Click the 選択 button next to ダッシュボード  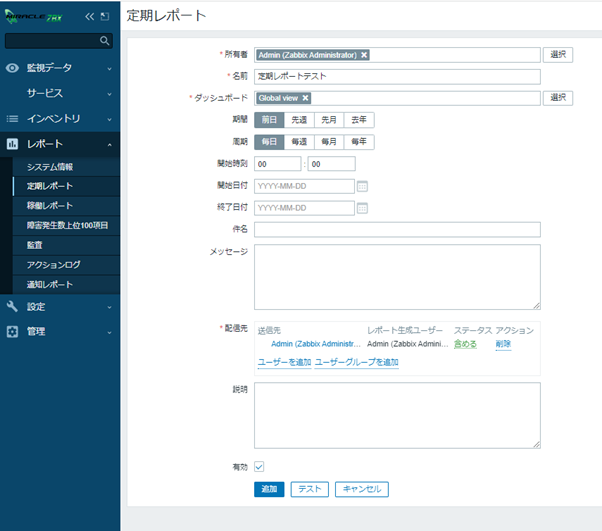pyautogui.click(x=558, y=98)
